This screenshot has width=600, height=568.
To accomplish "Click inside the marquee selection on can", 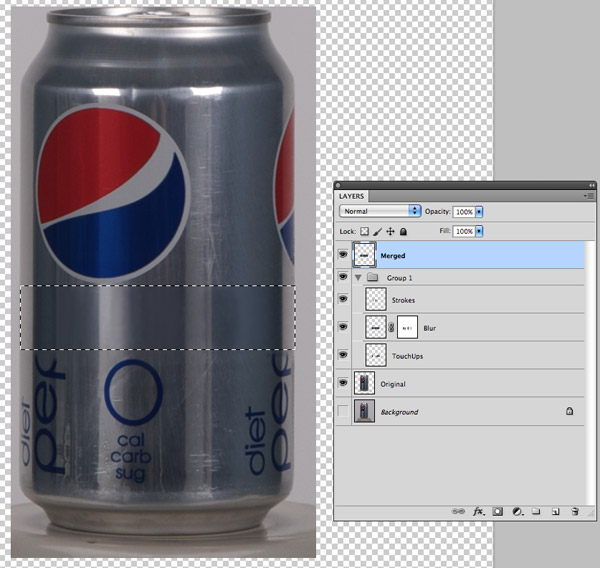I will (158, 317).
